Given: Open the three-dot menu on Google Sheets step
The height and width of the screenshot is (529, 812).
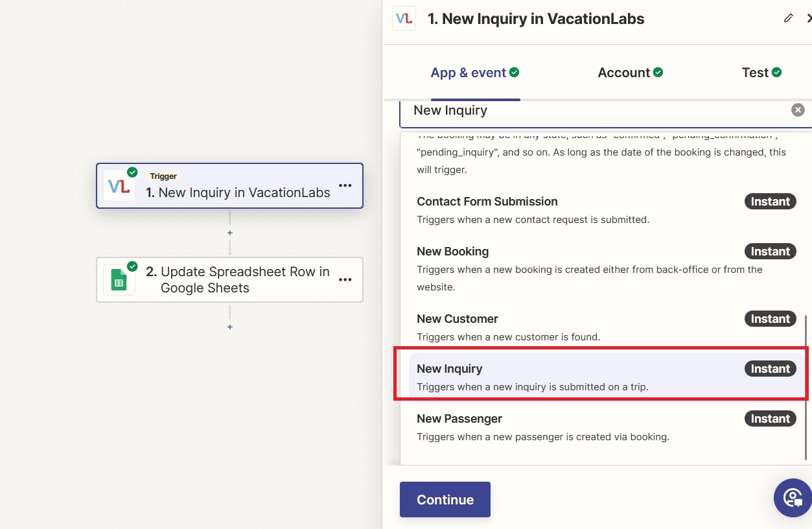Looking at the screenshot, I should point(345,280).
